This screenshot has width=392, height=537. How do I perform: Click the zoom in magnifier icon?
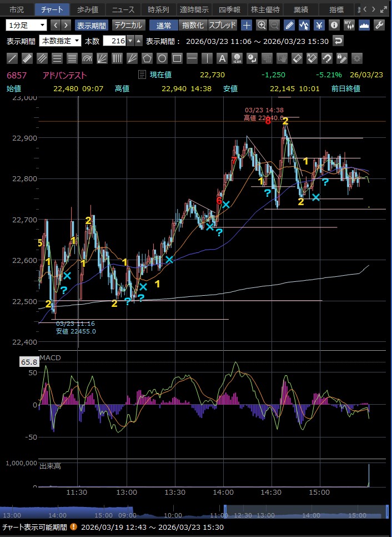[262, 25]
